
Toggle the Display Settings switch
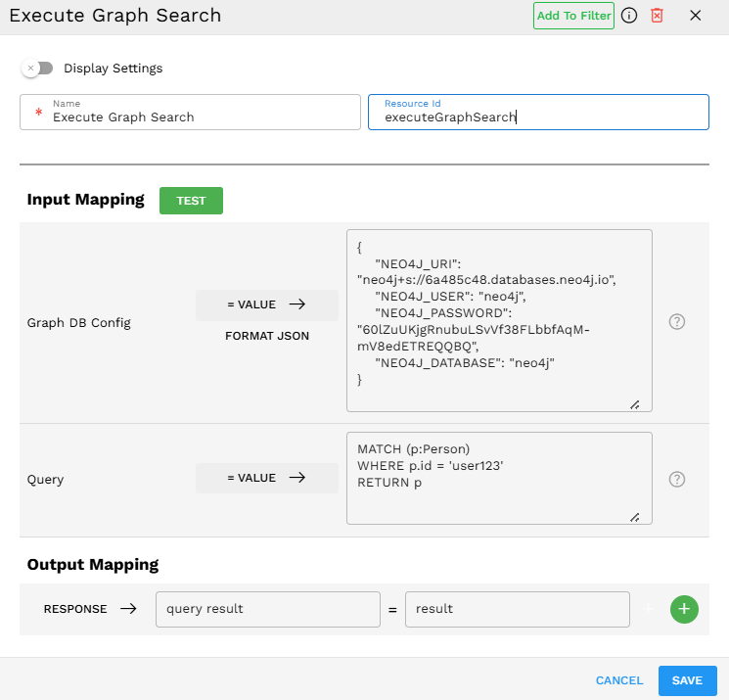(x=38, y=69)
